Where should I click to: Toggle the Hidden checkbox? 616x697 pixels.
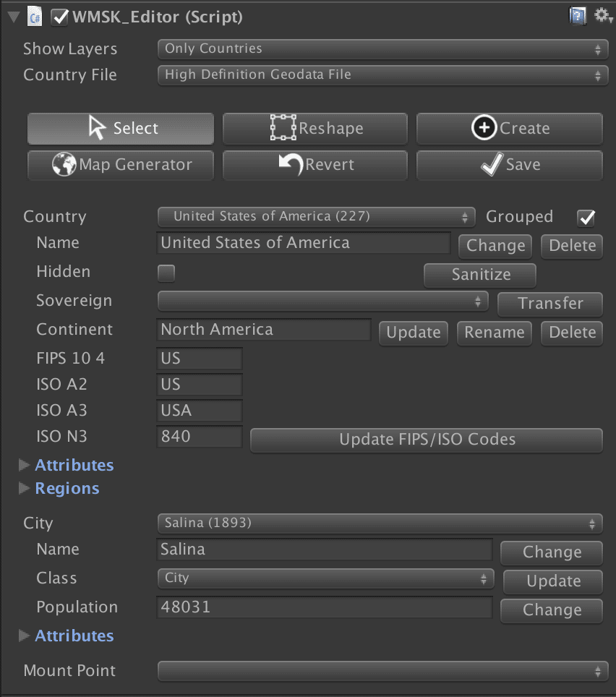(x=166, y=273)
